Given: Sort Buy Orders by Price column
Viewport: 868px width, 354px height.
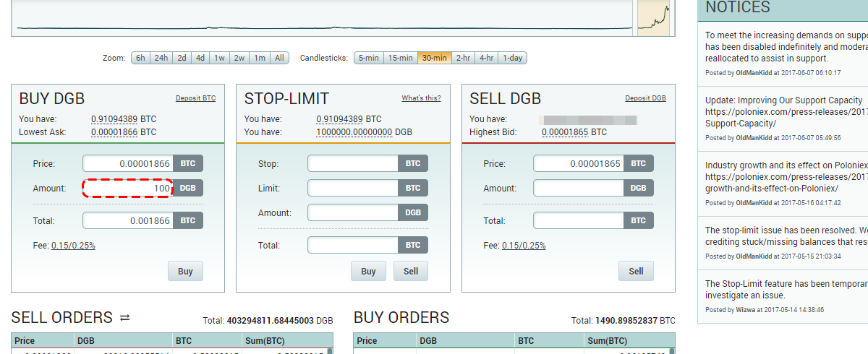Looking at the screenshot, I should tap(386, 341).
